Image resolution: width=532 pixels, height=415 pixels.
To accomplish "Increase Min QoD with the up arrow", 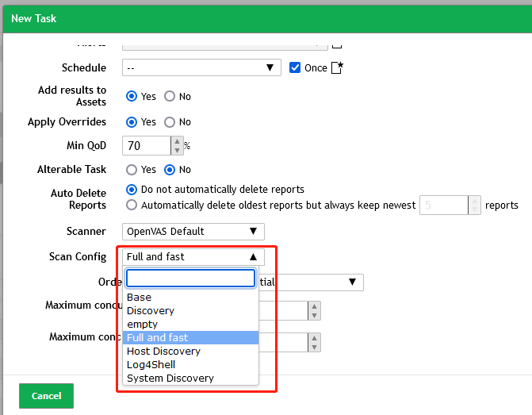I will (x=176, y=142).
